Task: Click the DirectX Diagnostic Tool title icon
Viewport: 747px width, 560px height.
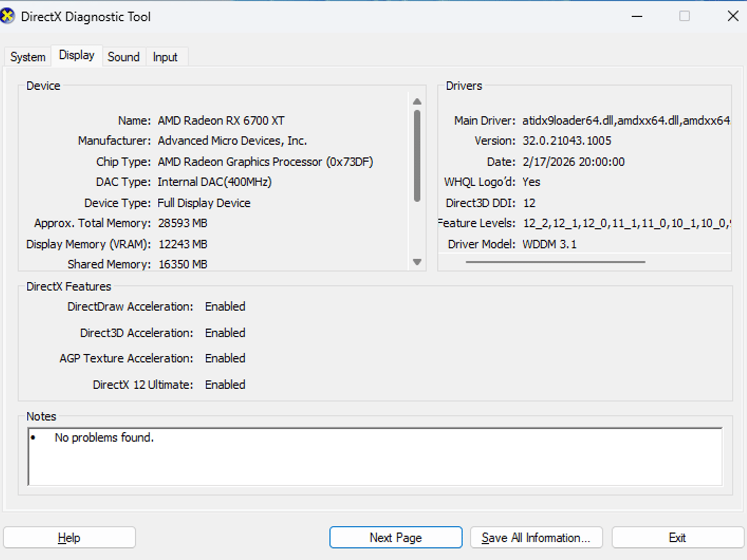Action: [x=7, y=16]
